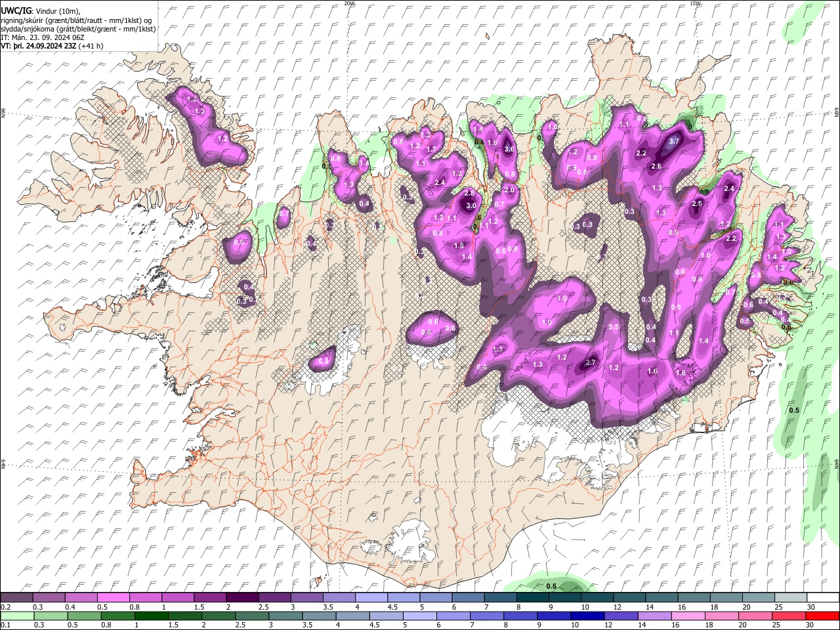Viewport: 840px width, 630px height.
Task: Click the 2.7 snowfall value on the map
Action: point(591,362)
